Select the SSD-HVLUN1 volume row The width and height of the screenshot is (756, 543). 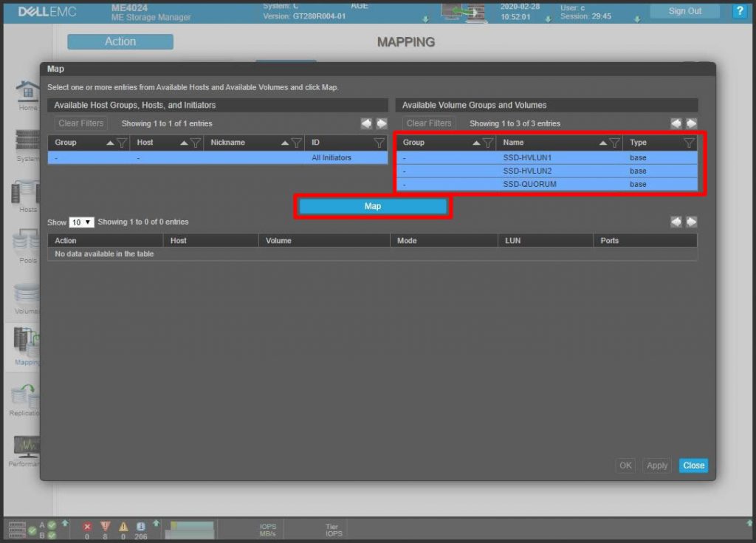547,158
